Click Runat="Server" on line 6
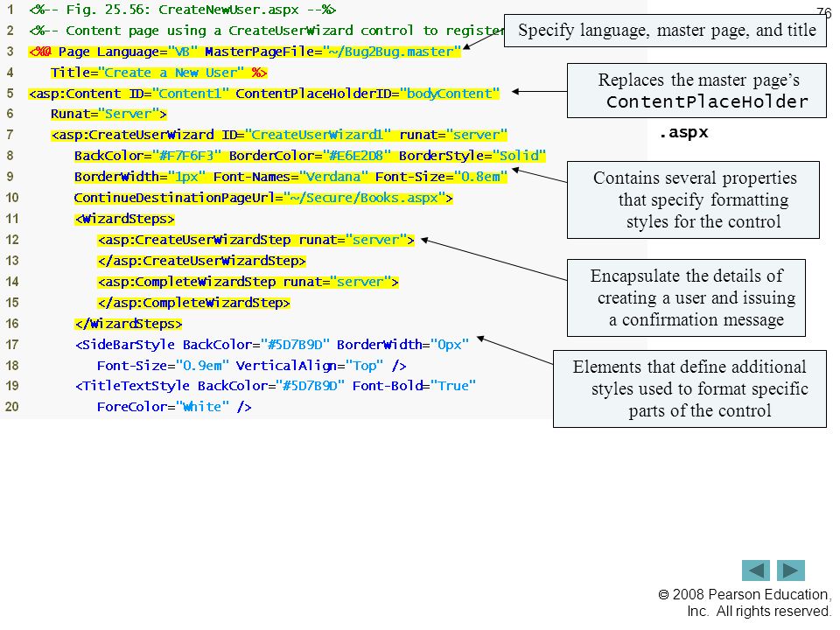Viewport: 840px width, 630px height. click(108, 114)
